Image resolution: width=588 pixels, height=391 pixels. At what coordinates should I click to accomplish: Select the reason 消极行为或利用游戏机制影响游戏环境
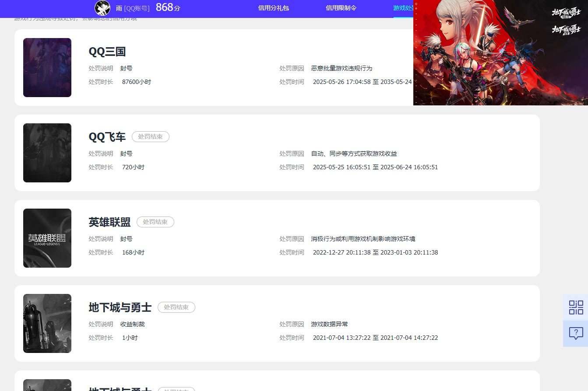tap(363, 239)
